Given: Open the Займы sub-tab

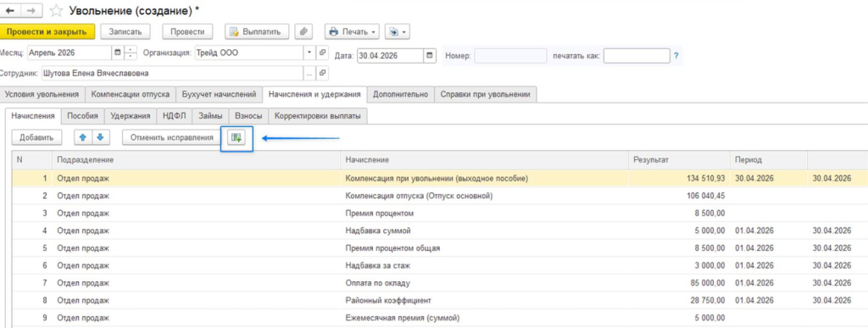Looking at the screenshot, I should point(210,116).
